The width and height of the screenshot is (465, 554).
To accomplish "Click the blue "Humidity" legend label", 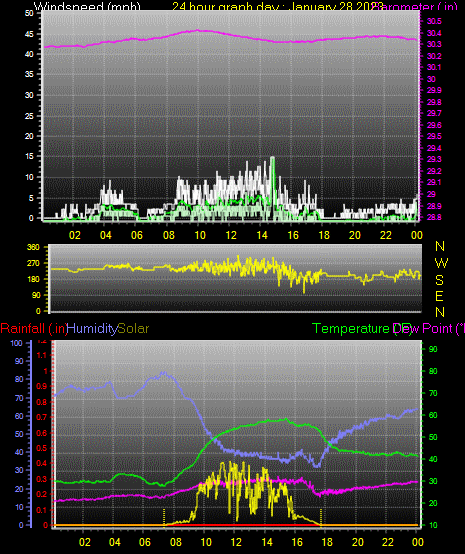I will coord(92,329).
